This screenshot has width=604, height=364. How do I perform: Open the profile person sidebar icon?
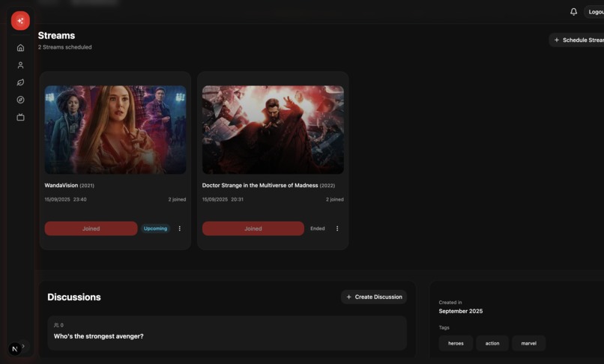20,65
